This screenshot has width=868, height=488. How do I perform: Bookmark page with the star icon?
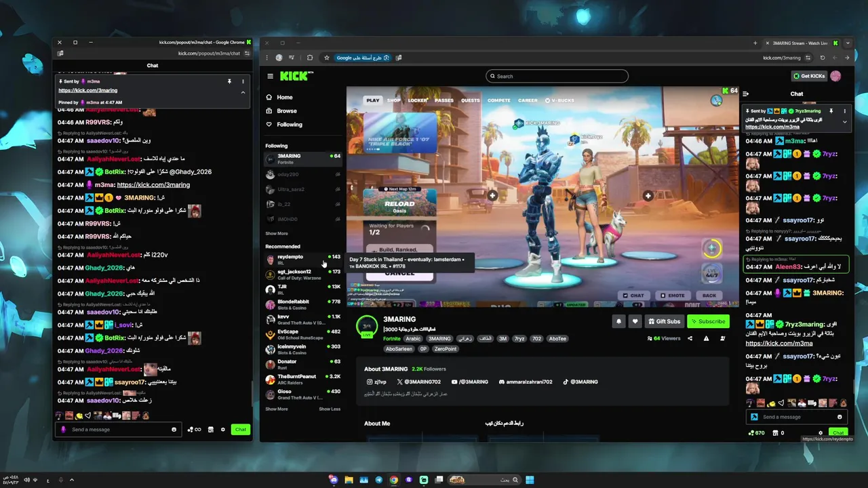[x=326, y=58]
